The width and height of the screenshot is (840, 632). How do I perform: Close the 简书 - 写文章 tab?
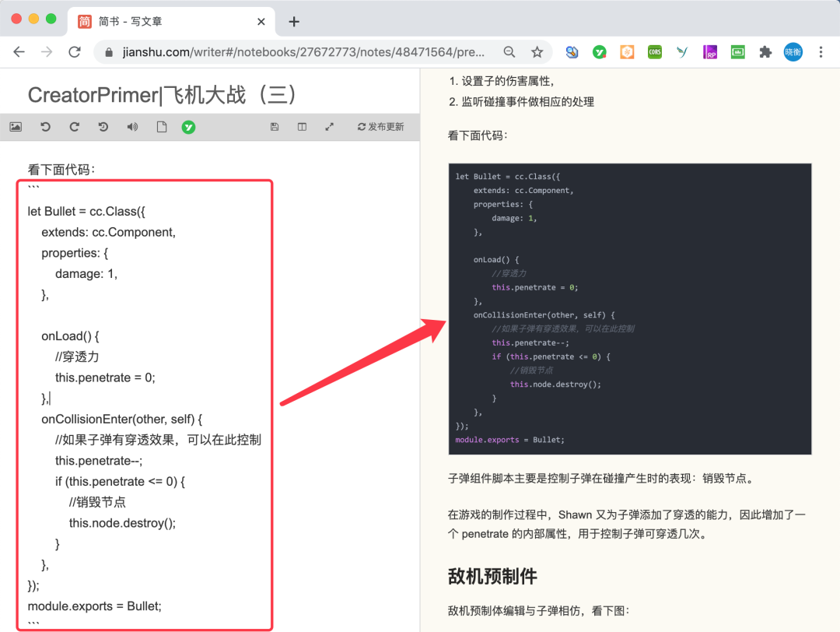point(261,22)
